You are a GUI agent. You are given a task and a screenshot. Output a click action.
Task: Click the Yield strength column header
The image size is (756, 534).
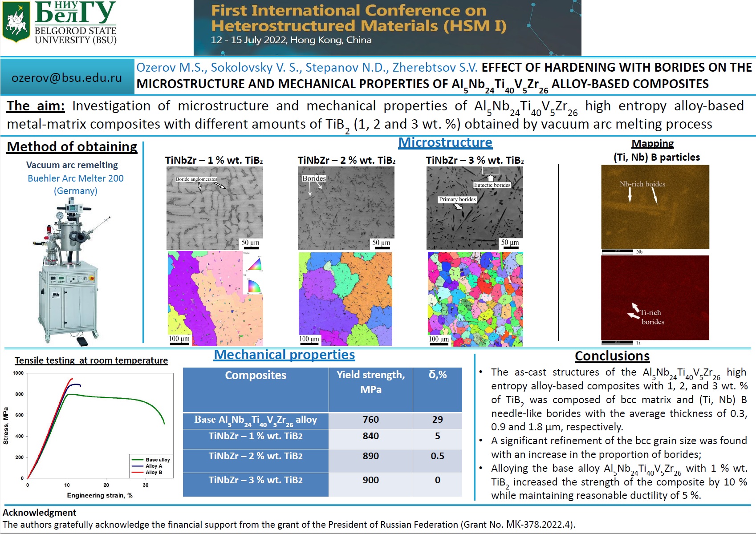tap(370, 382)
